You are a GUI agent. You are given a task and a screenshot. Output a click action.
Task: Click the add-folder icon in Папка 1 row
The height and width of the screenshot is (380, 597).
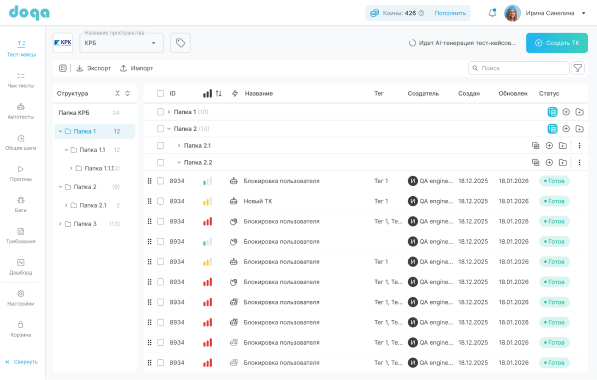point(579,112)
